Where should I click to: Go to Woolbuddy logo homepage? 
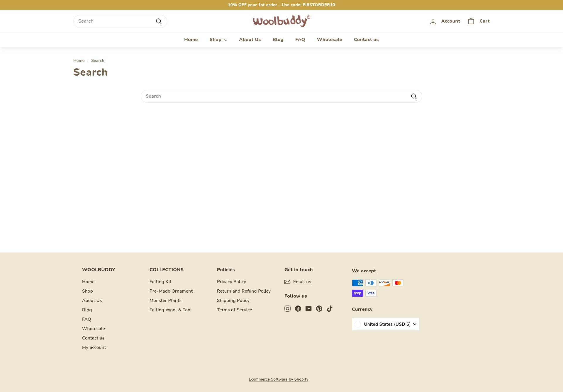[281, 21]
